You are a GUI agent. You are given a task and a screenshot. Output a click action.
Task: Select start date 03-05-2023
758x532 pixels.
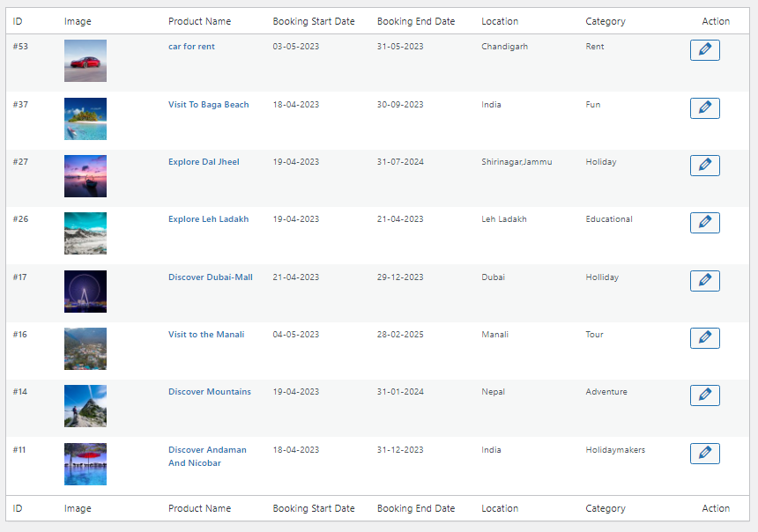click(x=296, y=47)
